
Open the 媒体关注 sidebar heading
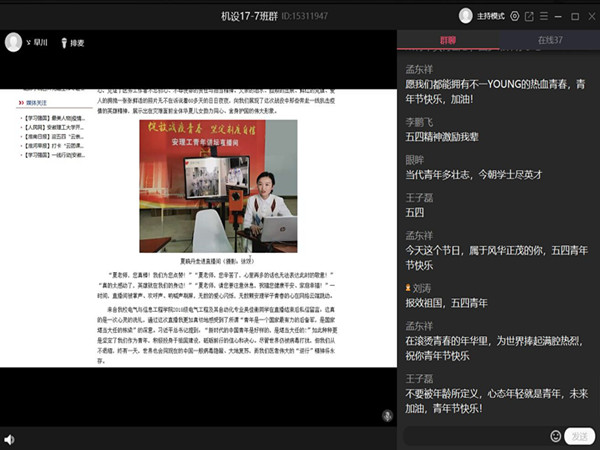tap(43, 102)
